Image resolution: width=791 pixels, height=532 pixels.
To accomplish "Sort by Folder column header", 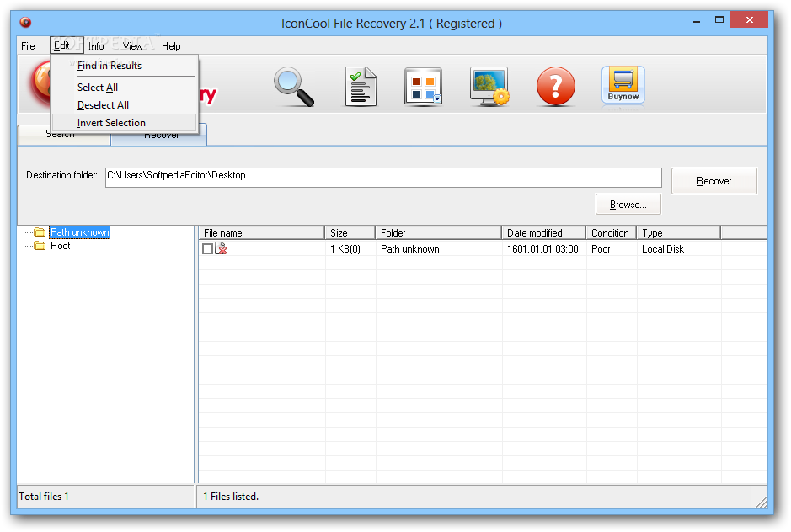I will tap(438, 233).
